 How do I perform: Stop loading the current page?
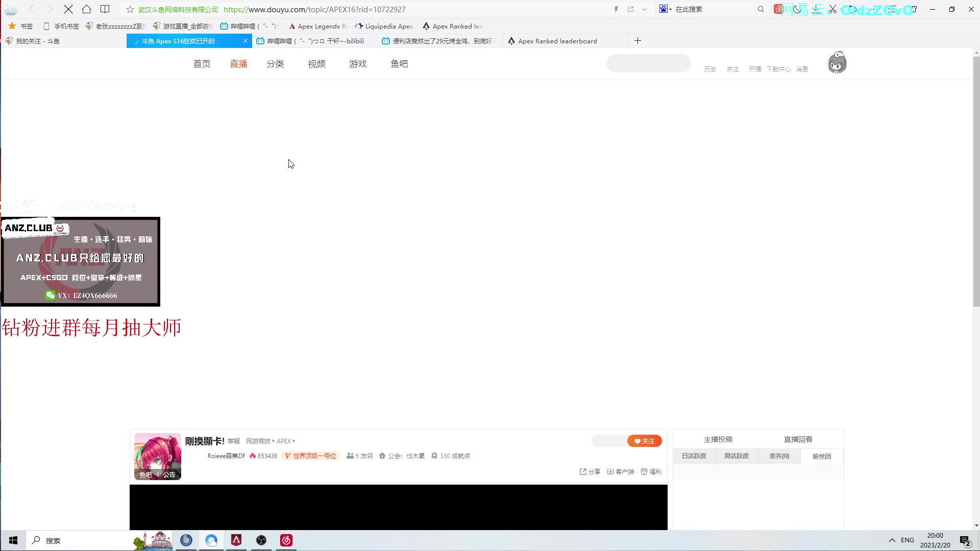pyautogui.click(x=68, y=9)
